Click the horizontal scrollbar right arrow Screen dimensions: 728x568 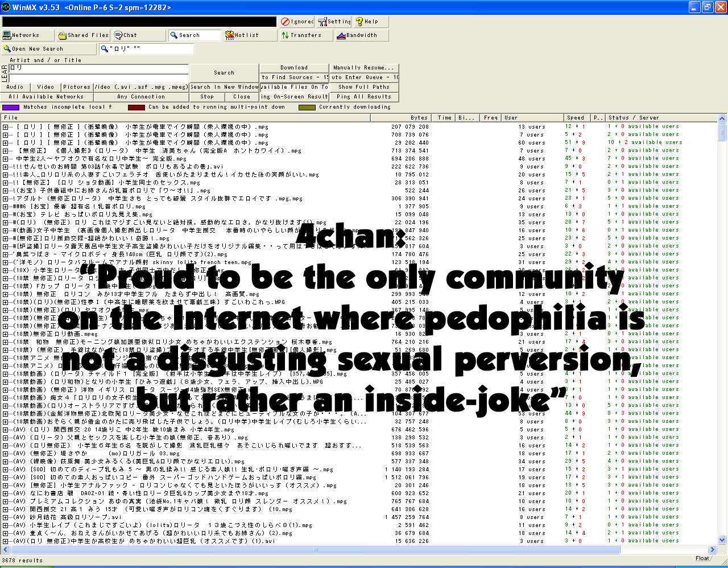tap(712, 550)
